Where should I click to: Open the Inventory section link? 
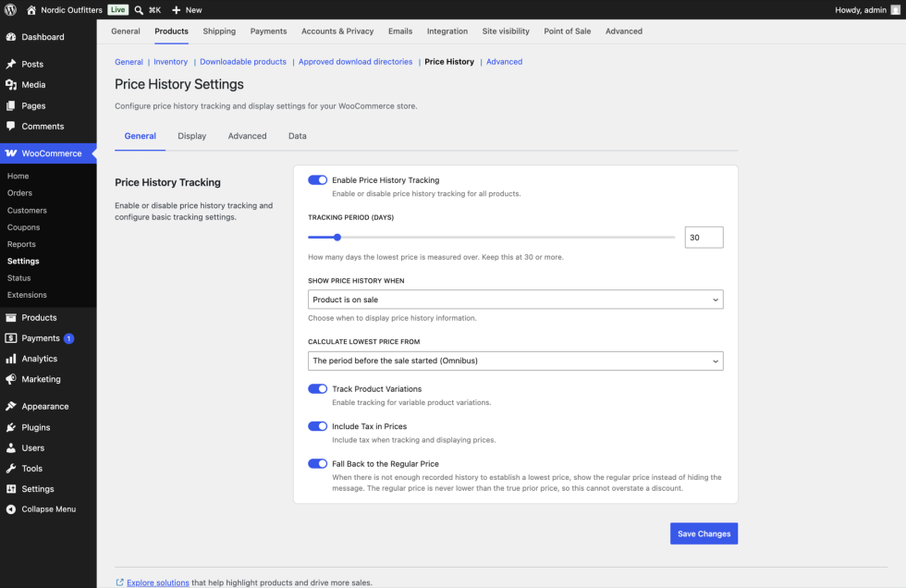point(170,62)
